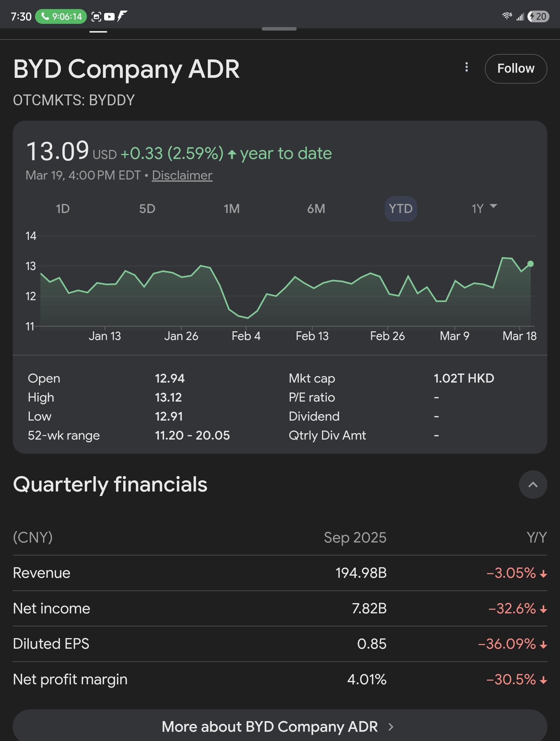
Task: Switch chart to 1D range
Action: (63, 209)
